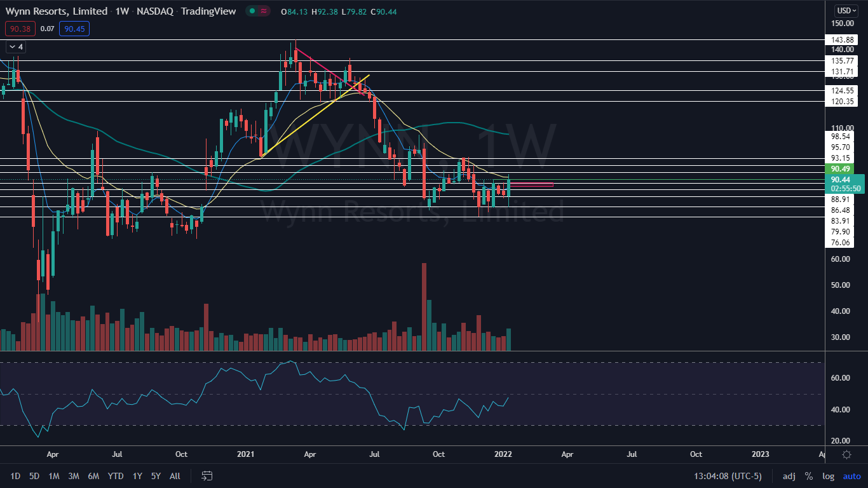Select the pink rectangle drawing near 88.91
The image size is (868, 488).
532,185
